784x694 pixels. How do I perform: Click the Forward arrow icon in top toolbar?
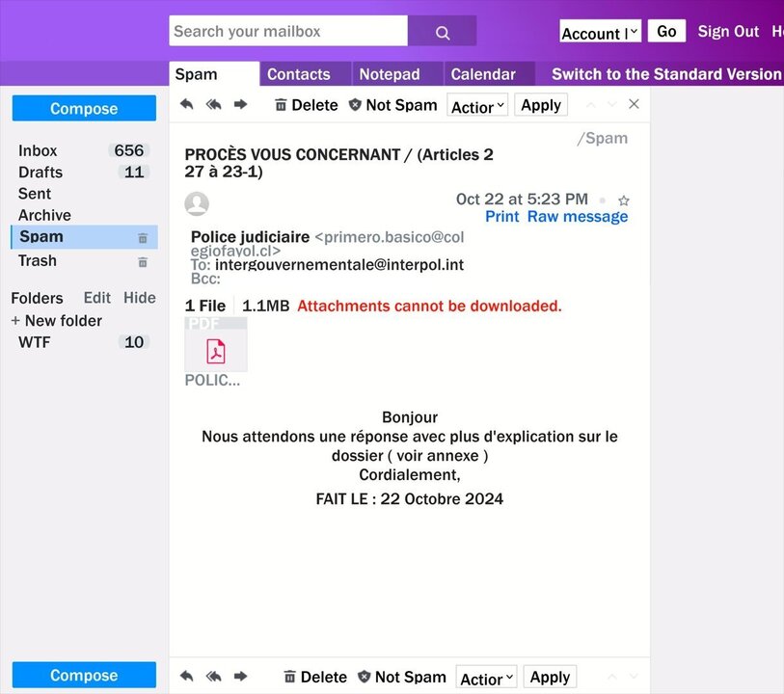point(241,105)
